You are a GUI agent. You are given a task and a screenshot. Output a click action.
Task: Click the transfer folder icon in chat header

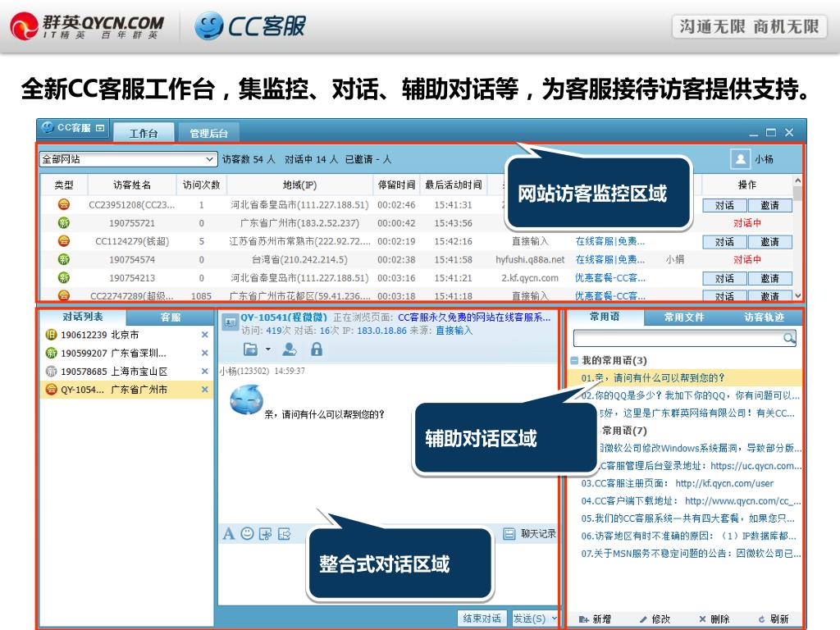[251, 349]
